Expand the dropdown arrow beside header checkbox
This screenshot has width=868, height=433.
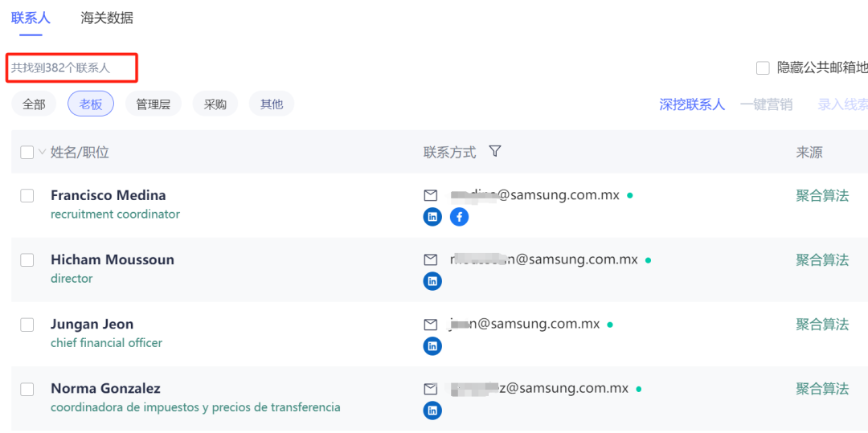coord(42,152)
